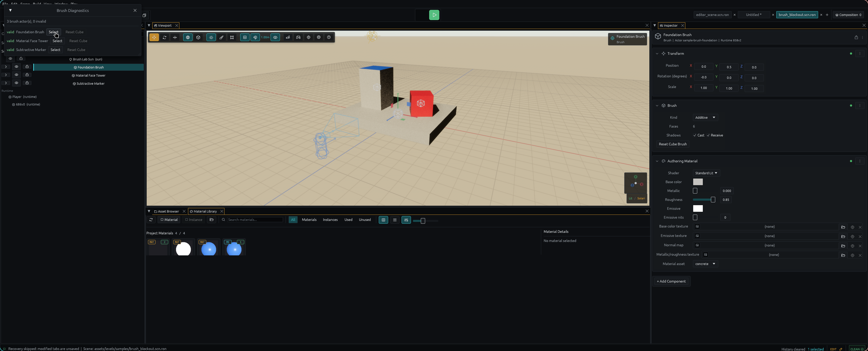
Task: Open the Emissive color swatch
Action: (697, 209)
